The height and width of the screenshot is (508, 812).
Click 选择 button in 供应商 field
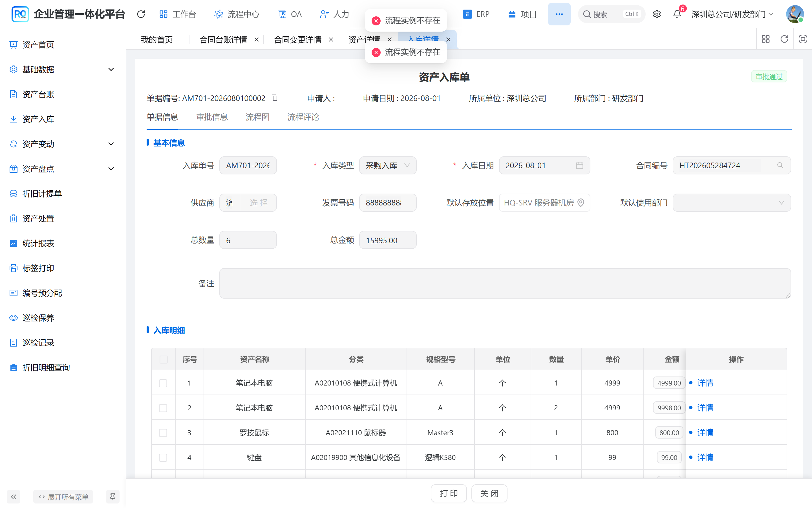259,203
